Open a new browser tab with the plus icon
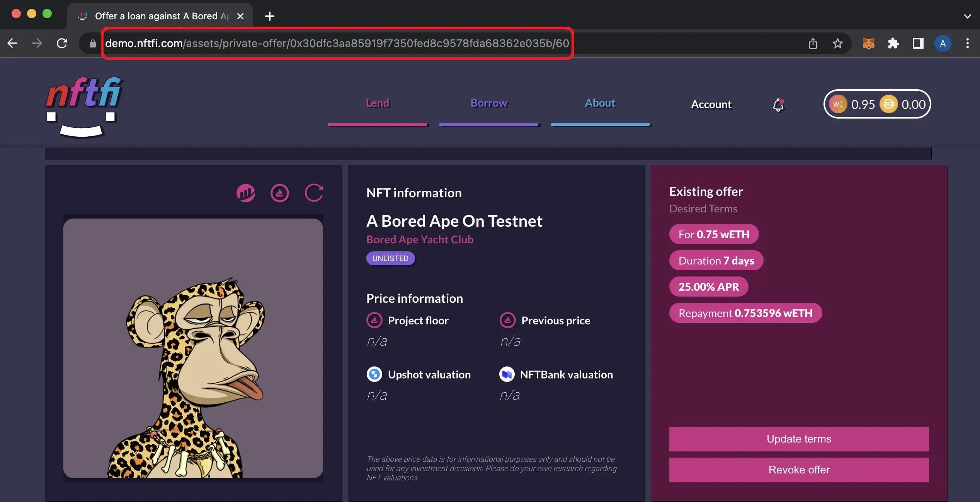Image resolution: width=980 pixels, height=502 pixels. tap(270, 16)
